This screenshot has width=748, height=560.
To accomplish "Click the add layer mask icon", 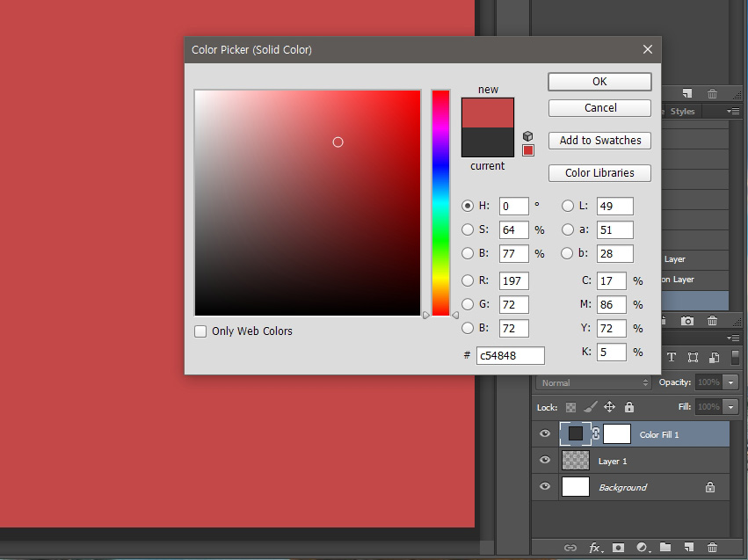I will 618,548.
